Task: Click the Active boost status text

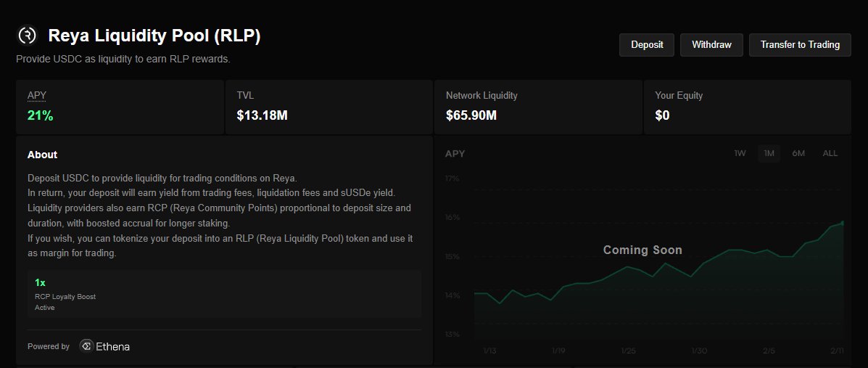Action: click(45, 307)
